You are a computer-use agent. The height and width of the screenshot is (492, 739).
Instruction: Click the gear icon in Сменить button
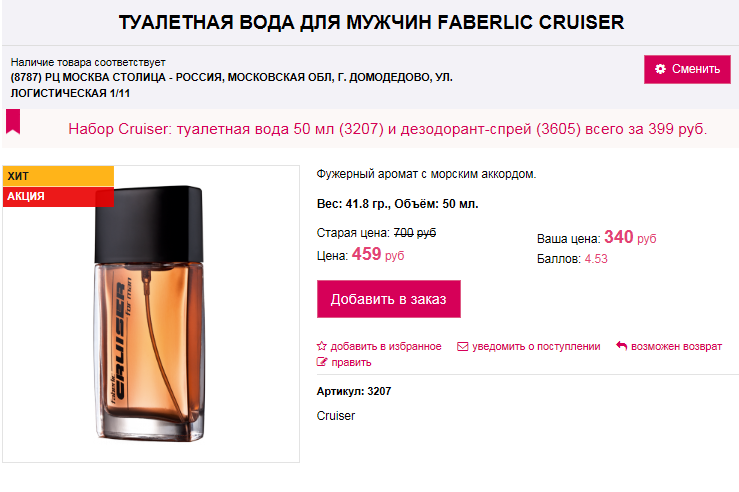660,69
